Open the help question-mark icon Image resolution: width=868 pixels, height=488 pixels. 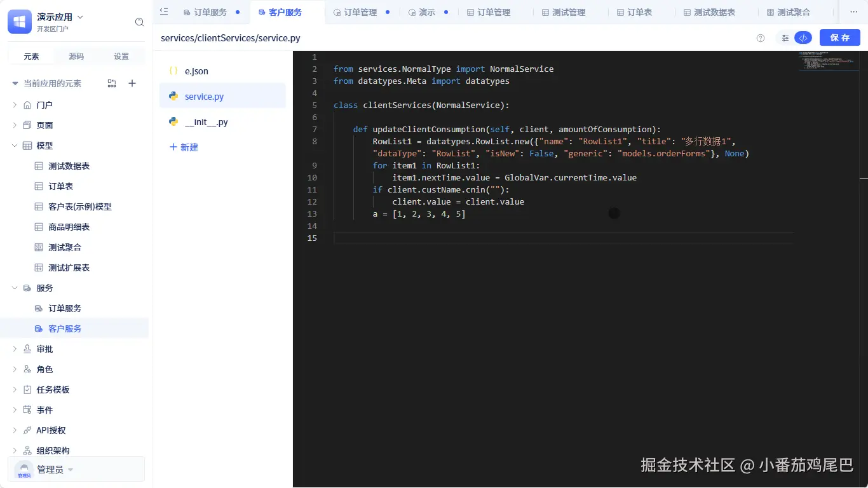tap(761, 38)
